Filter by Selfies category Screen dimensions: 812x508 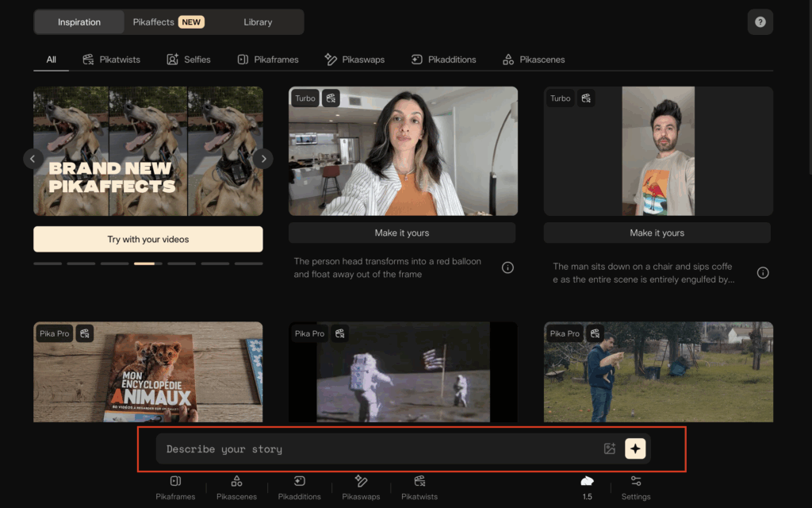tap(189, 60)
